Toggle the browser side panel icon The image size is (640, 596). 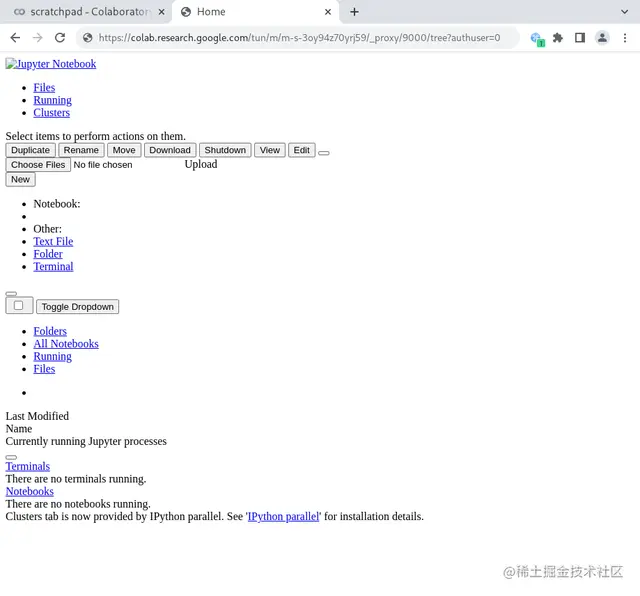click(580, 38)
